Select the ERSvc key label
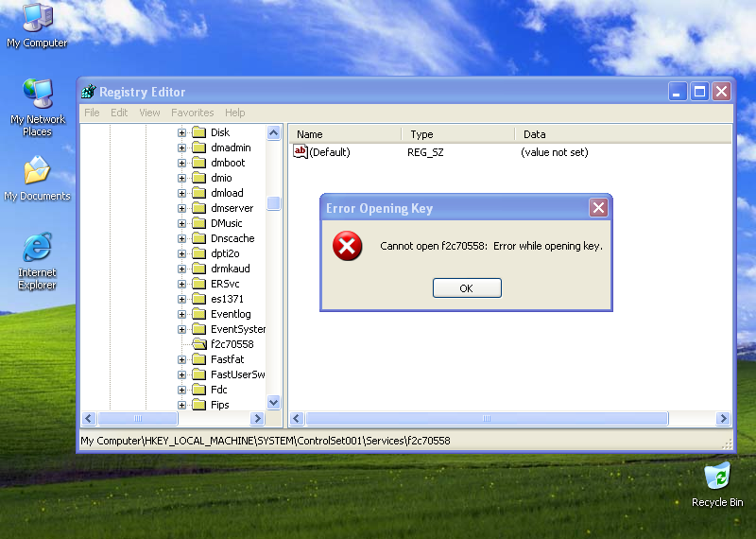The height and width of the screenshot is (539, 756). [225, 284]
